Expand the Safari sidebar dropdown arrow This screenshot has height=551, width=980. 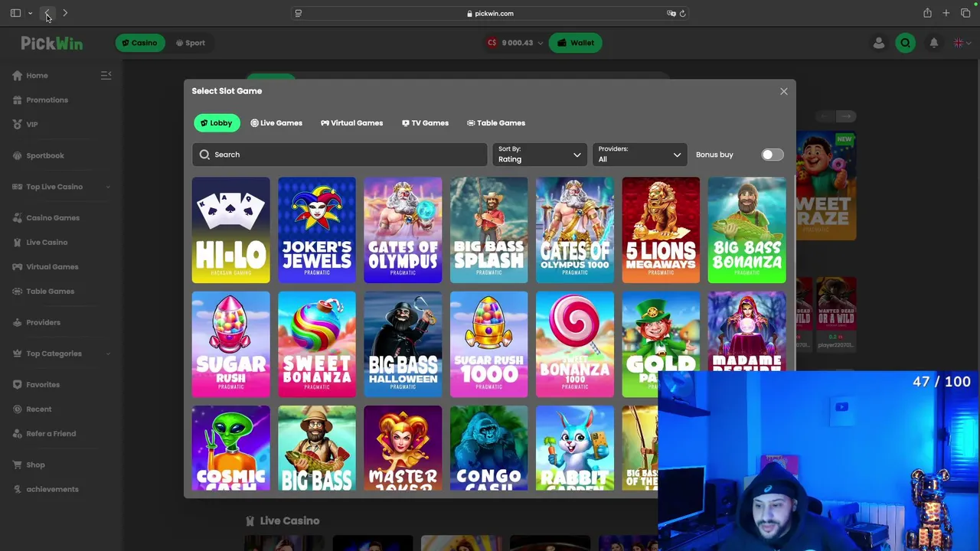pos(30,13)
